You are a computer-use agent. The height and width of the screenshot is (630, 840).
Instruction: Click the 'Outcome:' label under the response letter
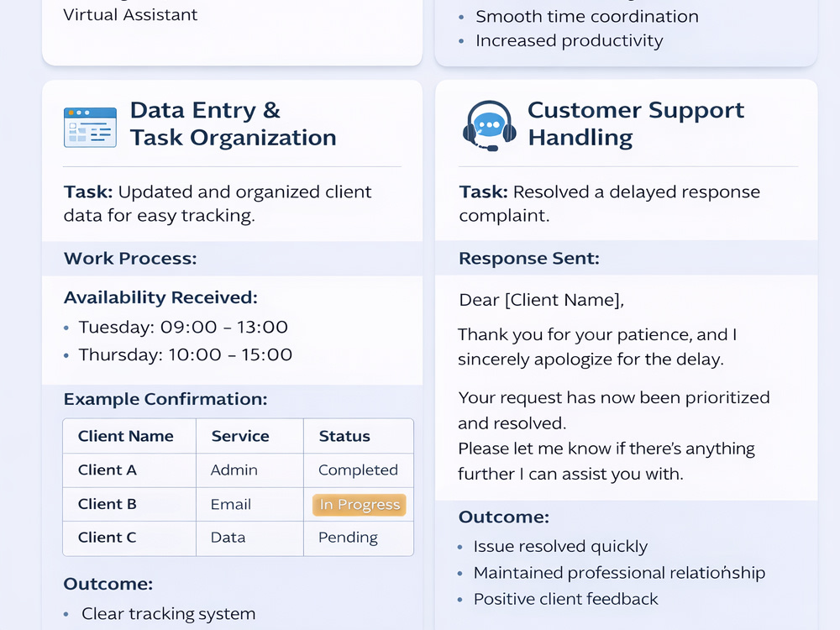[503, 517]
